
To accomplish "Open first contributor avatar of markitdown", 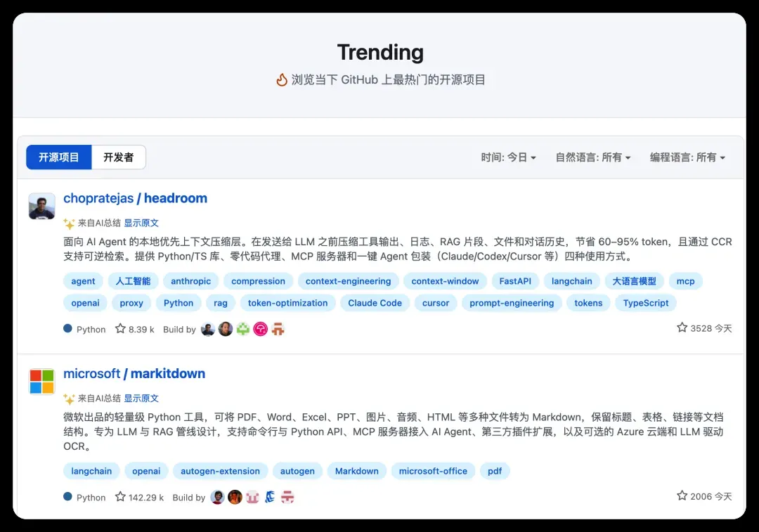I will click(x=218, y=497).
